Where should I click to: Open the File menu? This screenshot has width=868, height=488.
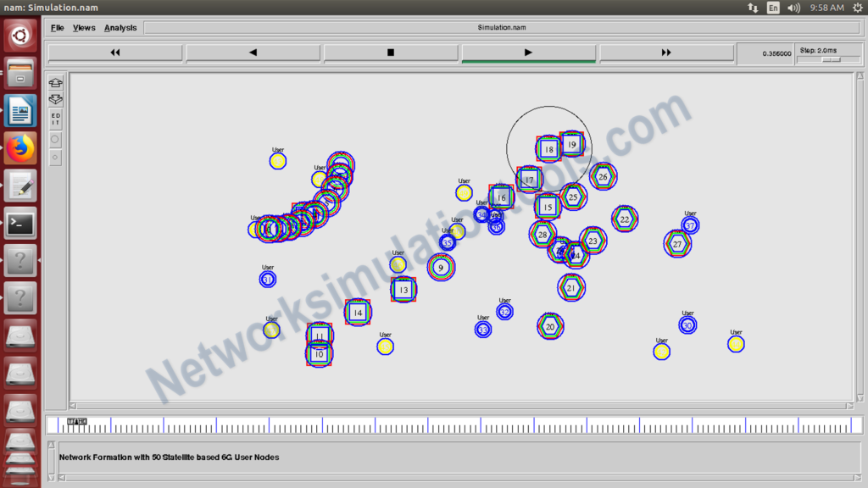(56, 27)
